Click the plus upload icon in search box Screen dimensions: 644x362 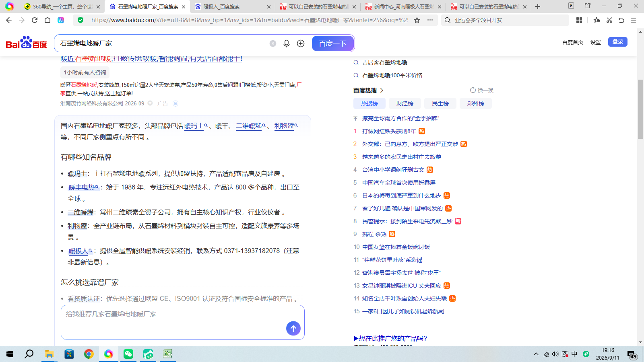pyautogui.click(x=301, y=43)
